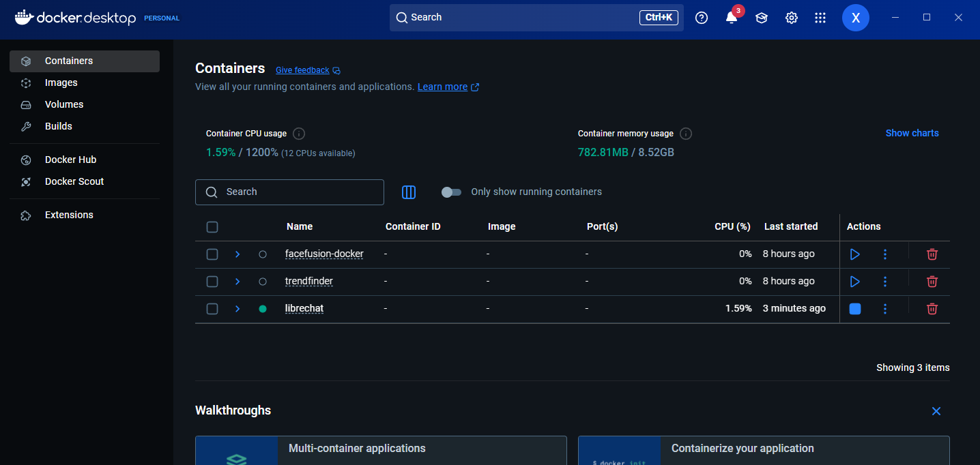This screenshot has width=980, height=465.
Task: Click the feedback icon next to Give feedback
Action: pyautogui.click(x=336, y=71)
